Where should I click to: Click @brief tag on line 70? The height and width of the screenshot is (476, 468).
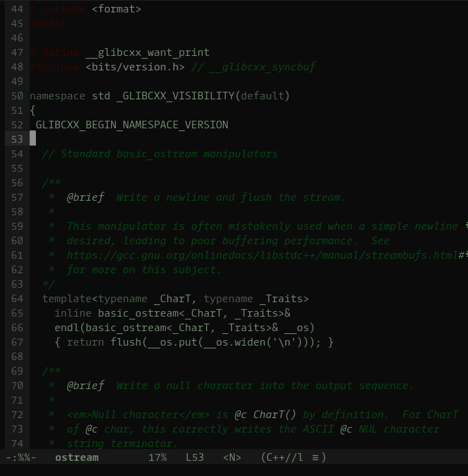[86, 386]
